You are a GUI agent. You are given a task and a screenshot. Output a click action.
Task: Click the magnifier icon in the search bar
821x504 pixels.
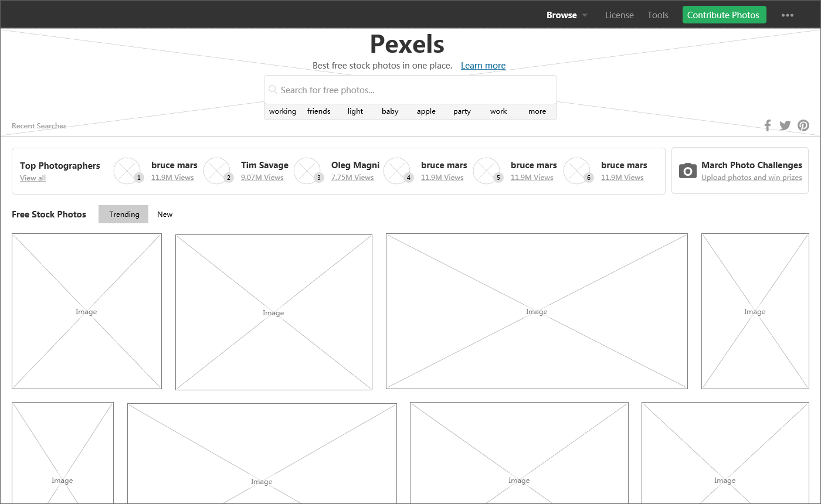273,89
